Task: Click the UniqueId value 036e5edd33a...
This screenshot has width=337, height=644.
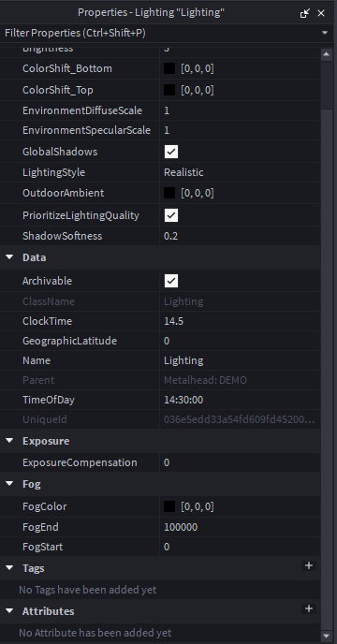Action: coord(240,419)
